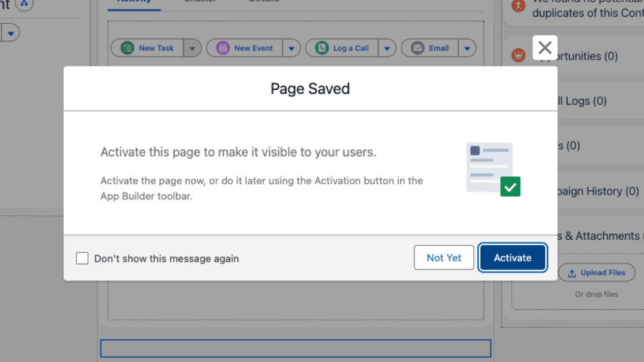This screenshot has width=644, height=362.
Task: Click the Activate button
Action: click(x=512, y=257)
